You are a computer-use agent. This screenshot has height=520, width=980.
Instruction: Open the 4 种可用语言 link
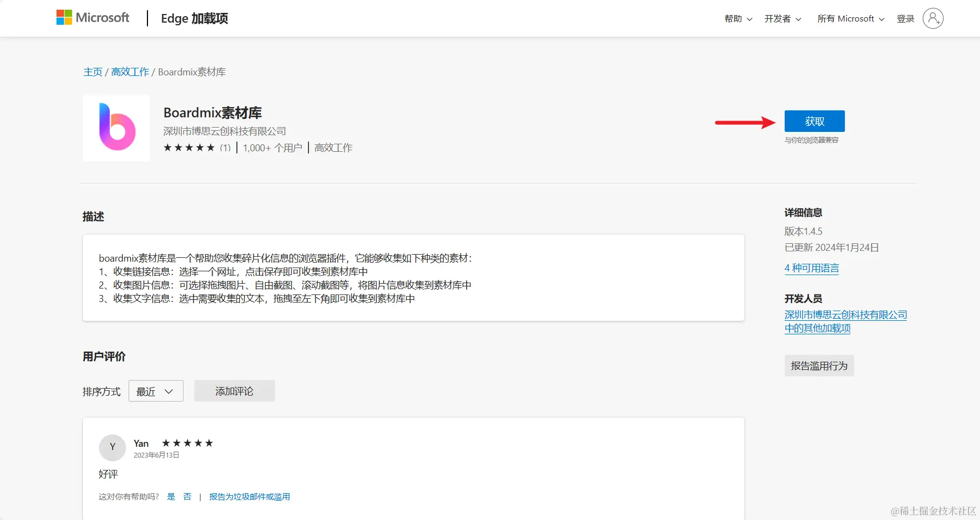(812, 268)
